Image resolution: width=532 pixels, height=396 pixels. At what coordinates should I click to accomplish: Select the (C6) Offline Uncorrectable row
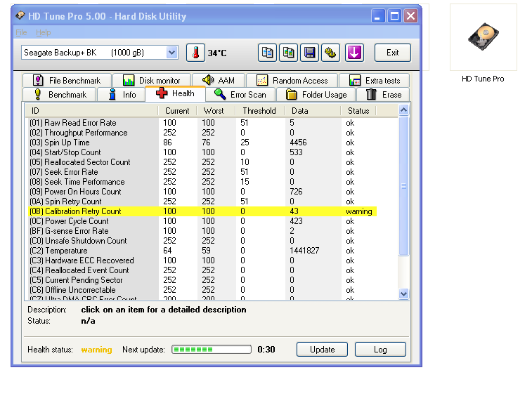coord(202,290)
